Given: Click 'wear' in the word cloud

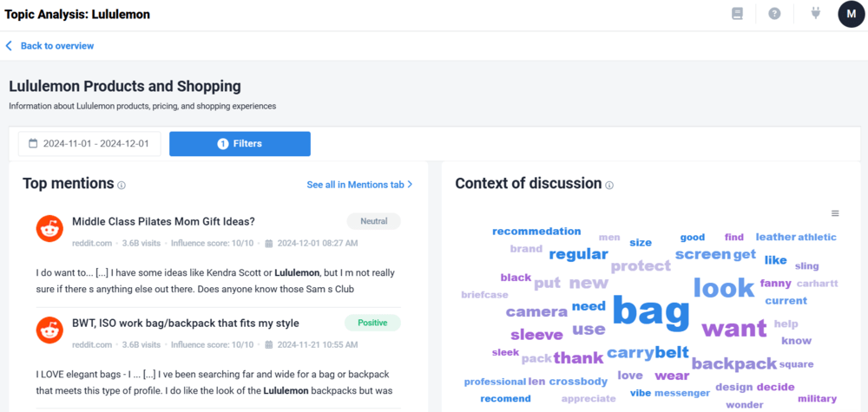Looking at the screenshot, I should click(672, 376).
